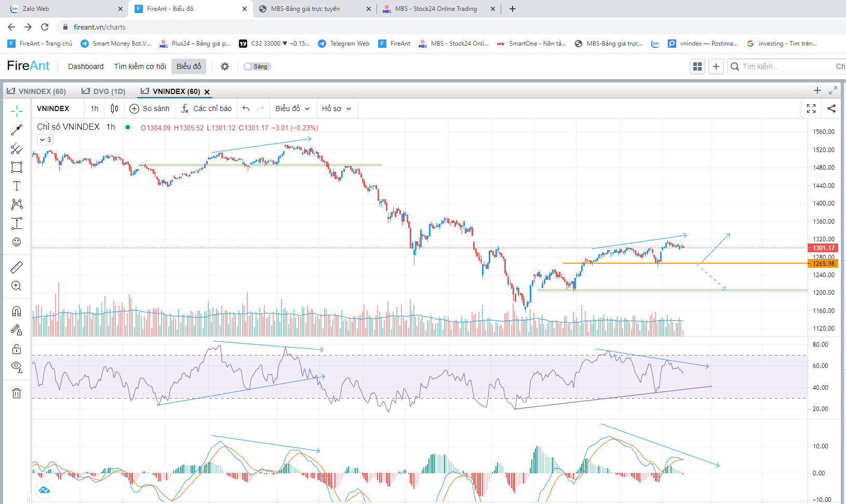
Task: Expand the chart panel diagonal arrows
Action: (833, 90)
